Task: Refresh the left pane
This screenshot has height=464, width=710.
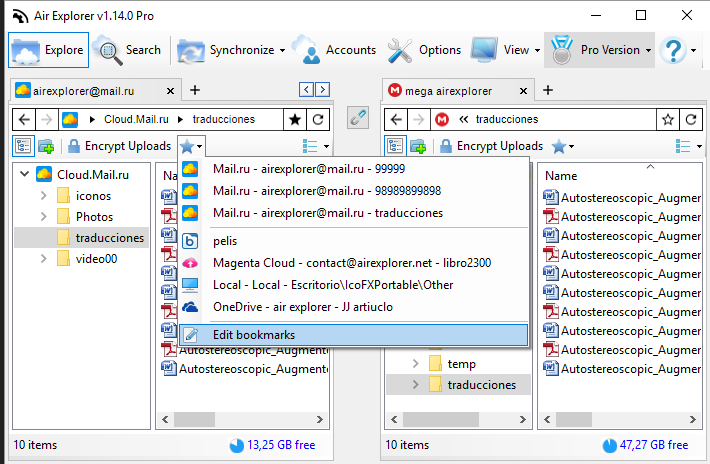Action: tap(318, 120)
